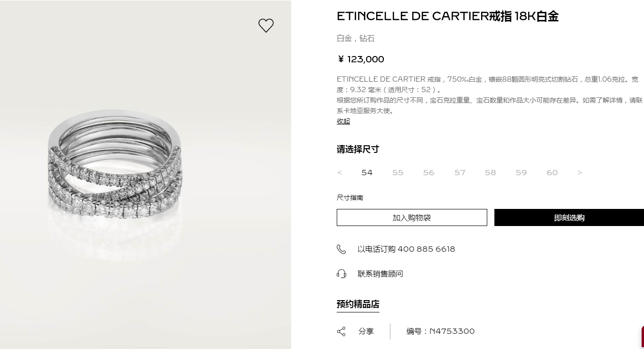Click the headset sales advisor icon
The image size is (644, 349).
coord(341,274)
